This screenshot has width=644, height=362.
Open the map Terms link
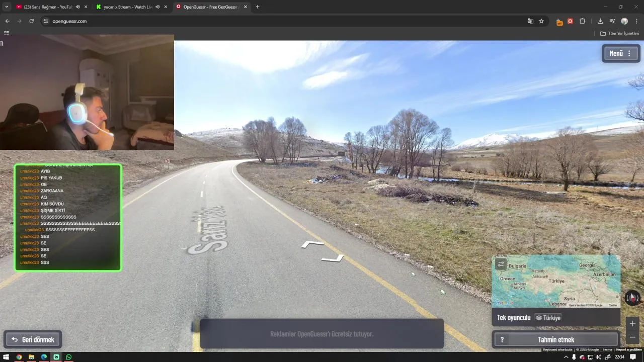(608, 349)
